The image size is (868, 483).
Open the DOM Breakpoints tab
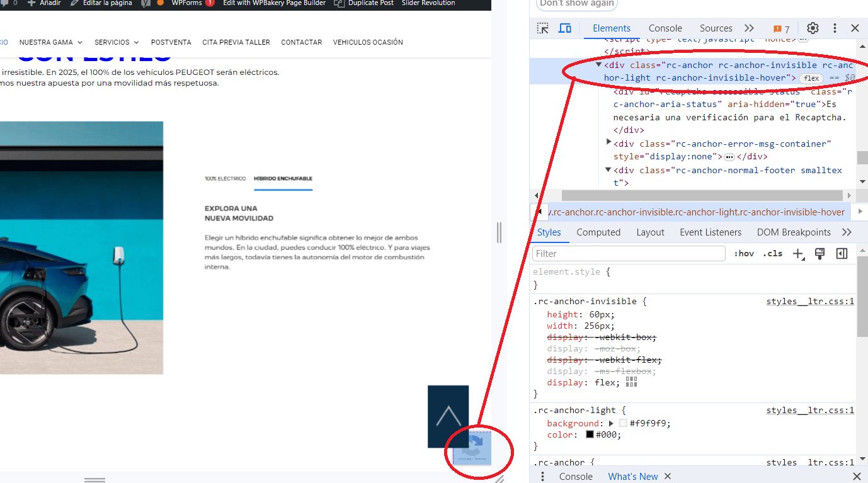794,232
